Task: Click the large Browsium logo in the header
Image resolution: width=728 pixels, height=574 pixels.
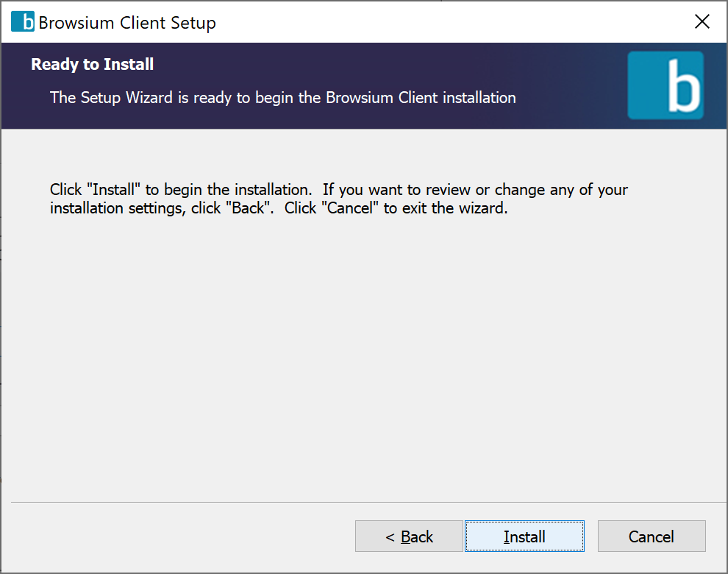Action: (x=665, y=85)
